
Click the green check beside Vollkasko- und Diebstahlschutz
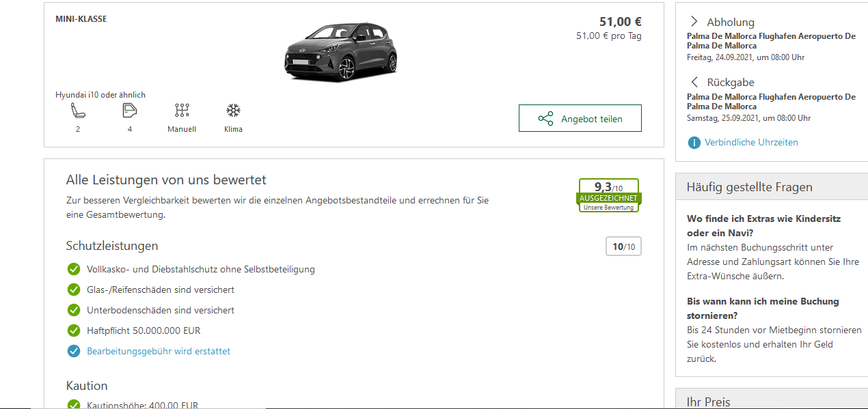click(x=74, y=269)
